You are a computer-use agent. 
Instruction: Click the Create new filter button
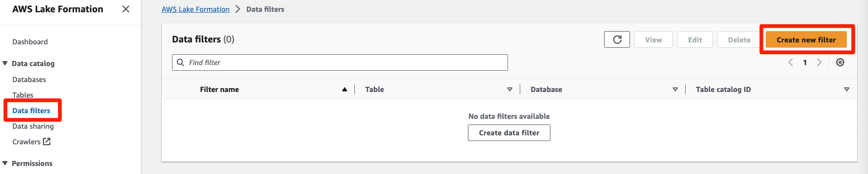tap(806, 40)
